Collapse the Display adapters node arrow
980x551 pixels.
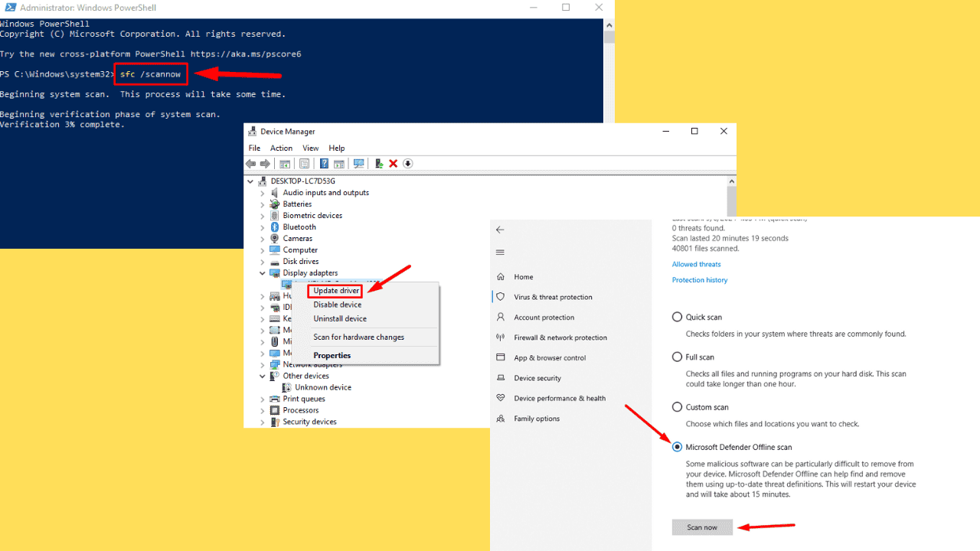263,273
